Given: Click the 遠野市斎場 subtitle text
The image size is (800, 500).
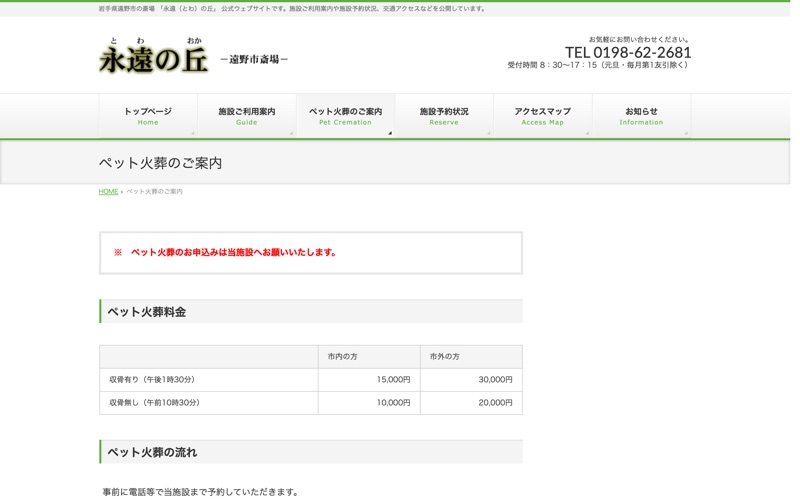Looking at the screenshot, I should coord(254,59).
